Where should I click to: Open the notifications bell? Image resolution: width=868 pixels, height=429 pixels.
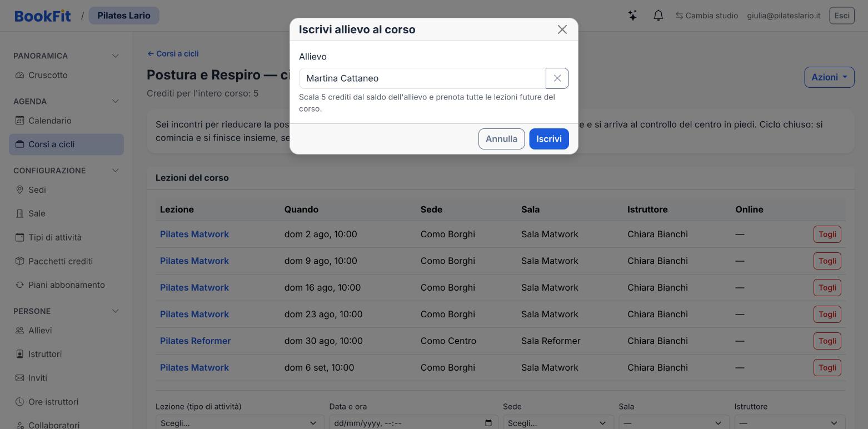(659, 16)
